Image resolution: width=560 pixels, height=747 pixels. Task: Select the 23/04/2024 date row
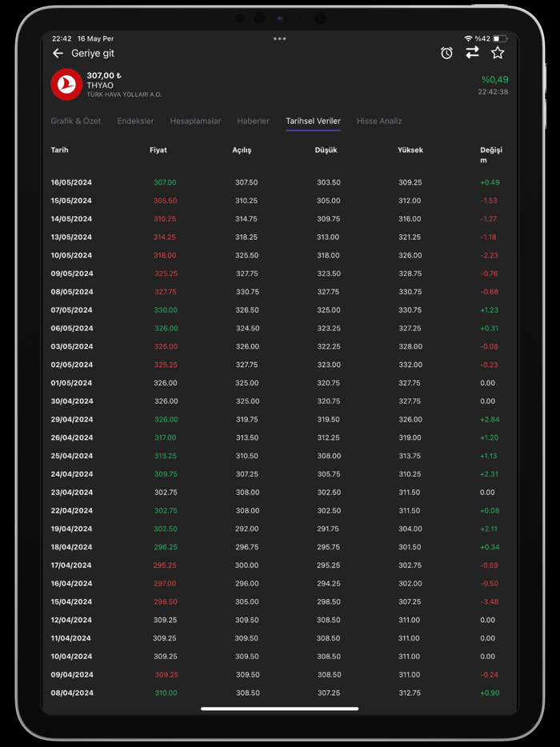(280, 493)
